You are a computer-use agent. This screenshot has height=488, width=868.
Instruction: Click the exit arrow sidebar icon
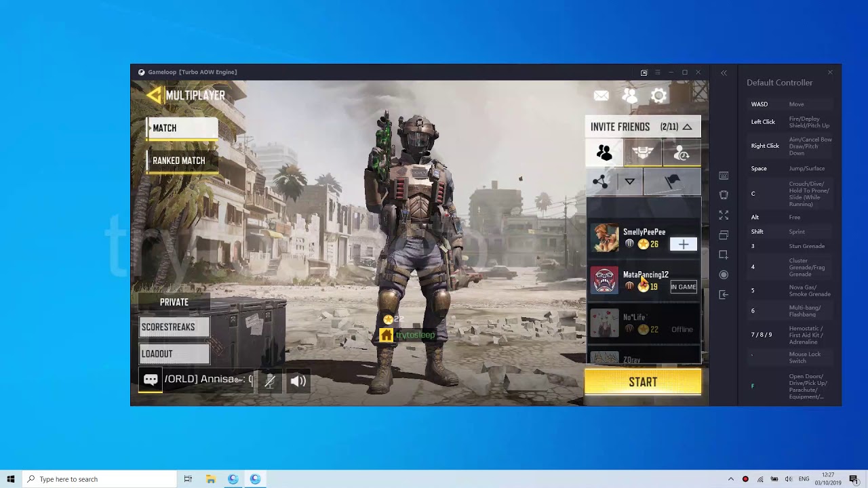724,294
